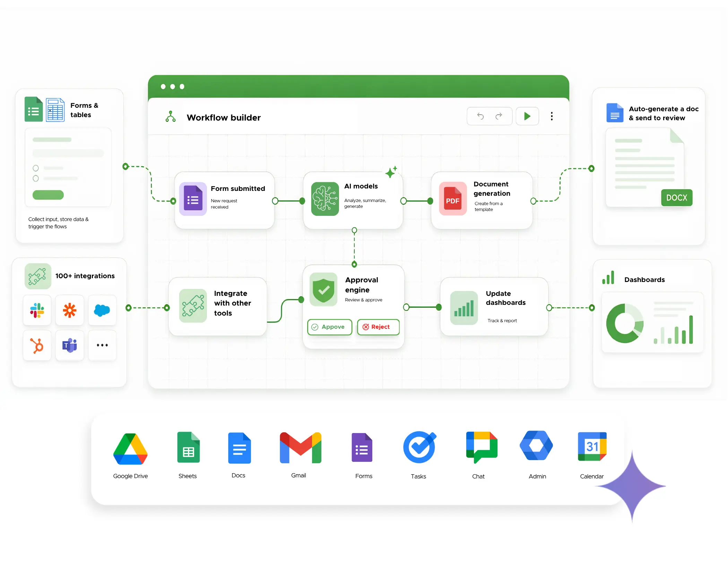Click the redo arrow in workflow toolbar
728x582 pixels.
point(499,116)
